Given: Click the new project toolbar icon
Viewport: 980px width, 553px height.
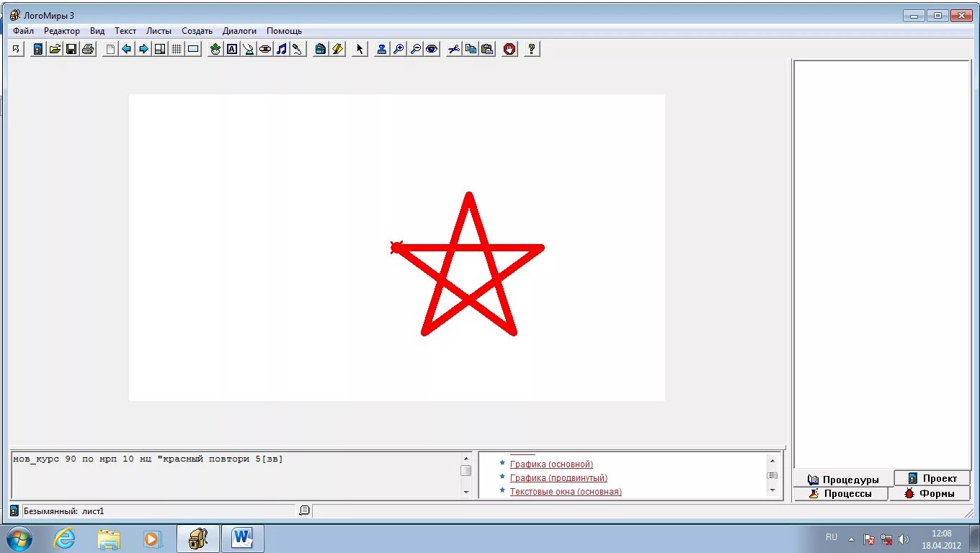Looking at the screenshot, I should pyautogui.click(x=37, y=49).
